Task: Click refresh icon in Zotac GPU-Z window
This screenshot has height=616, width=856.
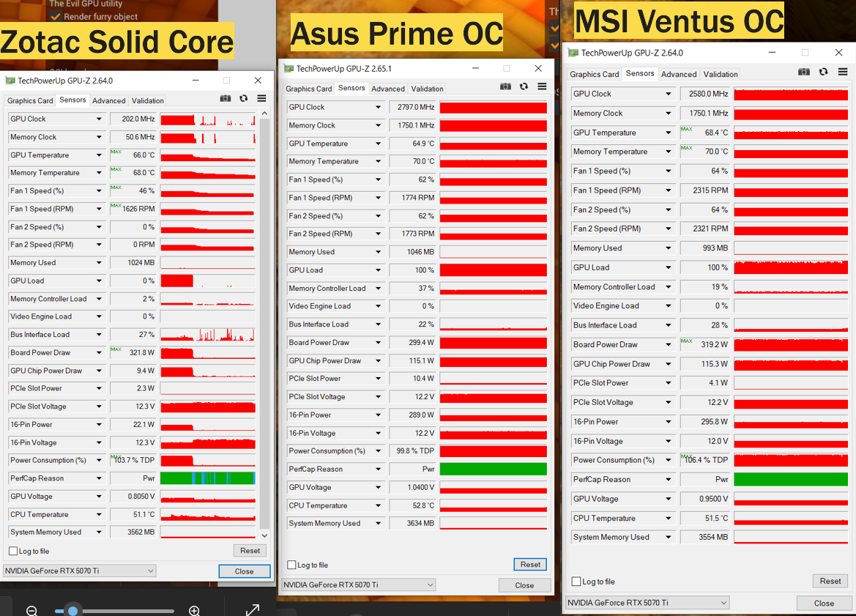Action: [x=244, y=98]
